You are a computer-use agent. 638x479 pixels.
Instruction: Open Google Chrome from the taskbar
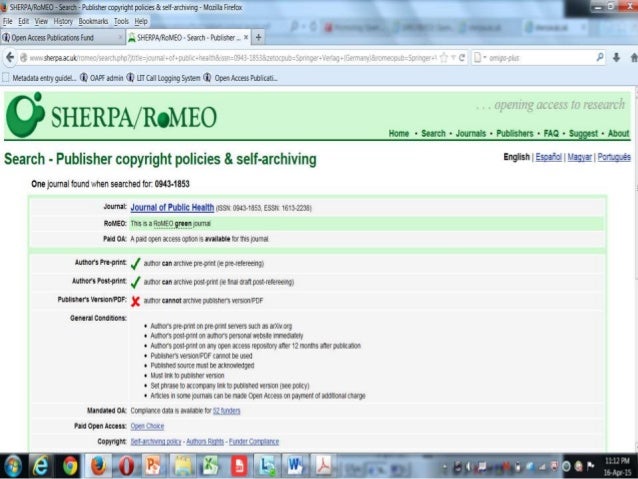pyautogui.click(x=70, y=466)
